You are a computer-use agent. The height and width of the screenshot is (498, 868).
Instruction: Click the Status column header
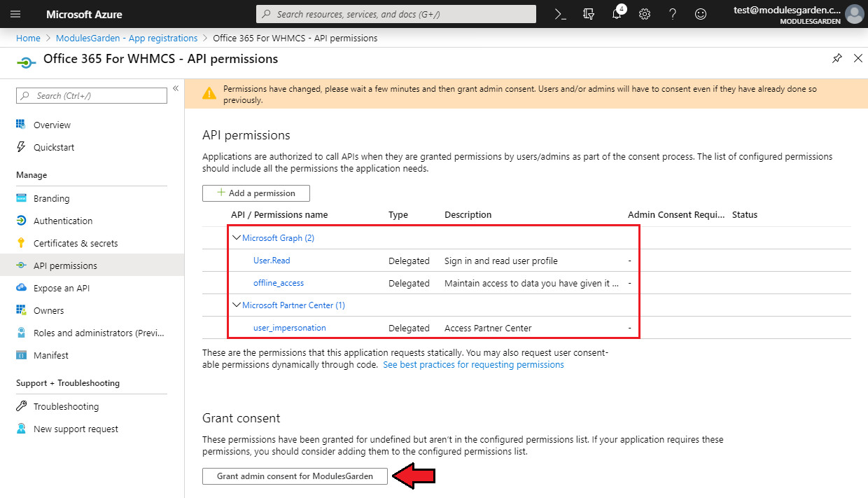(745, 215)
